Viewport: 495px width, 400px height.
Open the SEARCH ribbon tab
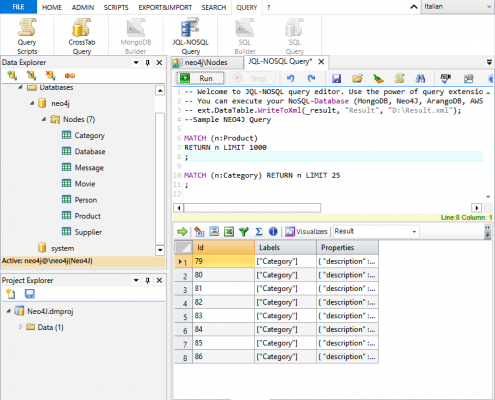(x=214, y=7)
